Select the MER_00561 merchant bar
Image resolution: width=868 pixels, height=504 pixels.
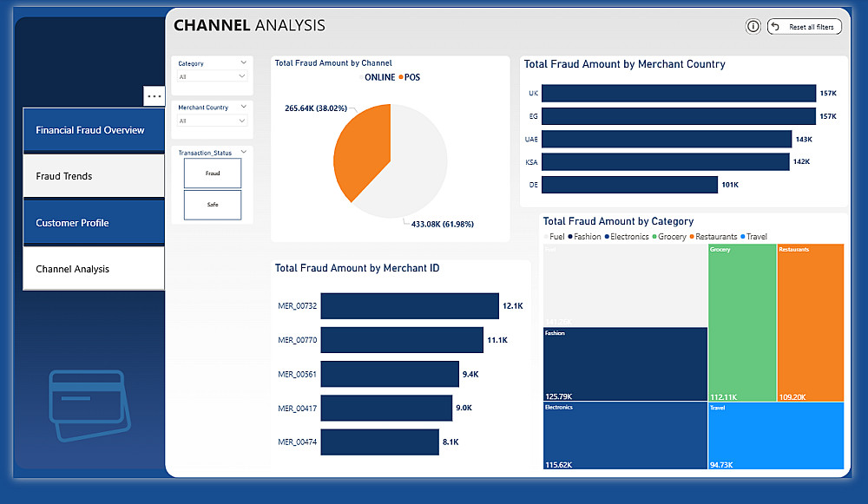pos(390,374)
